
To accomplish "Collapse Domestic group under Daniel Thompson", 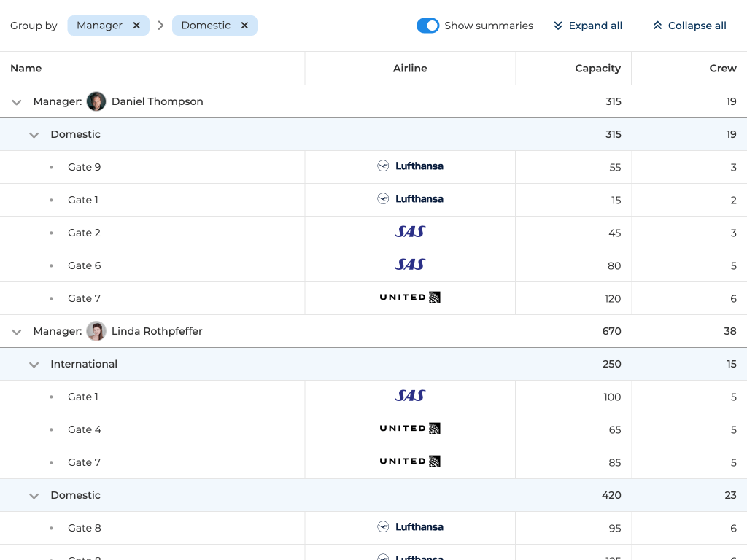I will pyautogui.click(x=34, y=135).
